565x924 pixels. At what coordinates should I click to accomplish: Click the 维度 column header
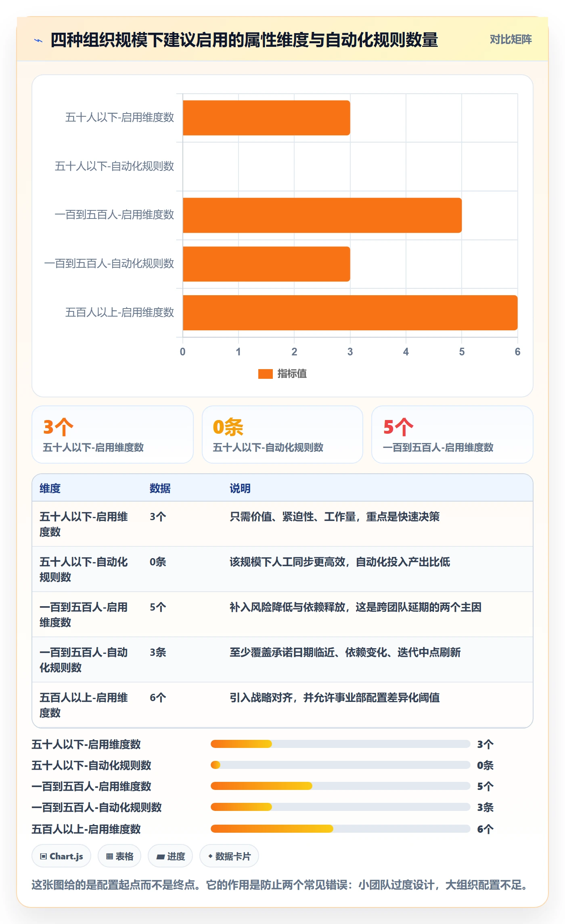(50, 488)
